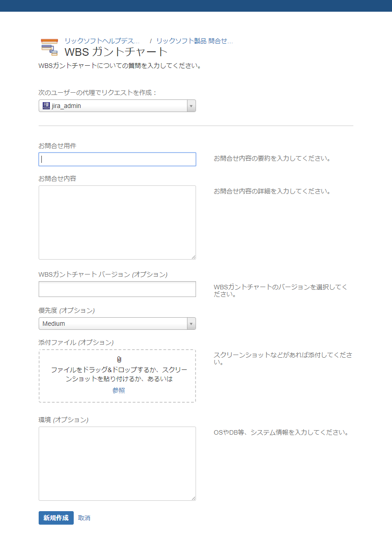This screenshot has height=535, width=392.
Task: Click the 環境 textarea resize handle
Action: coord(194,499)
